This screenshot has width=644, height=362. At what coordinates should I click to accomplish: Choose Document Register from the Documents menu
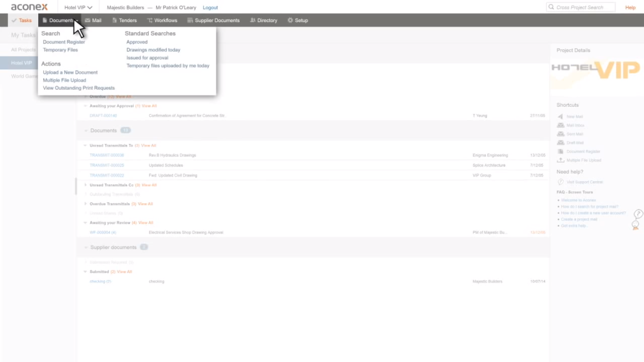click(x=64, y=42)
